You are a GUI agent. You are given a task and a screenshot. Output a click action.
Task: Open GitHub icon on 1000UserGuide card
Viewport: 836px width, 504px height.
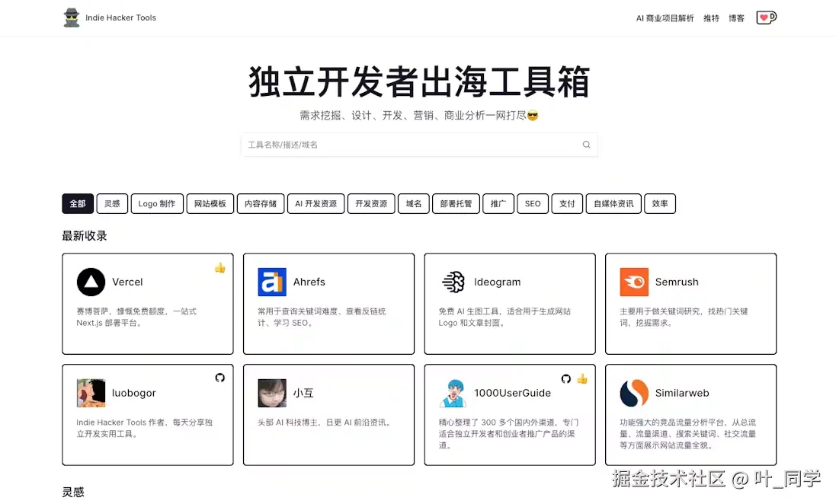[566, 378]
